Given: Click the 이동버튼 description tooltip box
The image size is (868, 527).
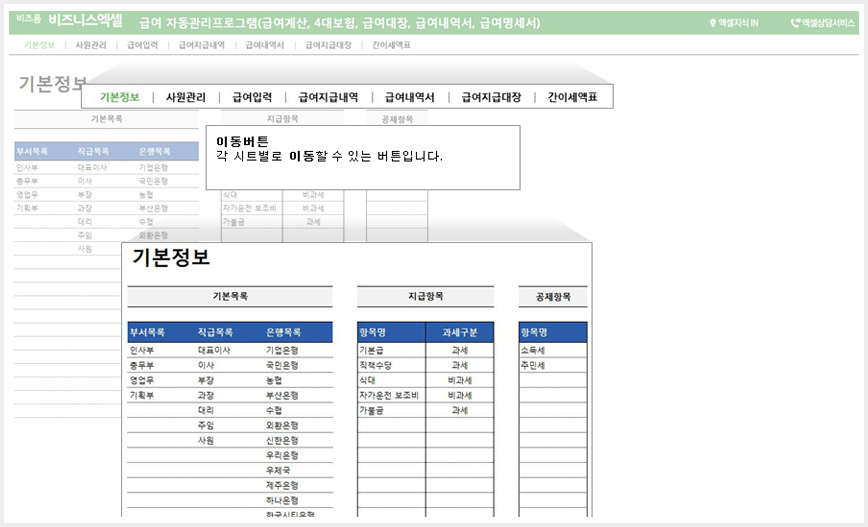Looking at the screenshot, I should 363,158.
